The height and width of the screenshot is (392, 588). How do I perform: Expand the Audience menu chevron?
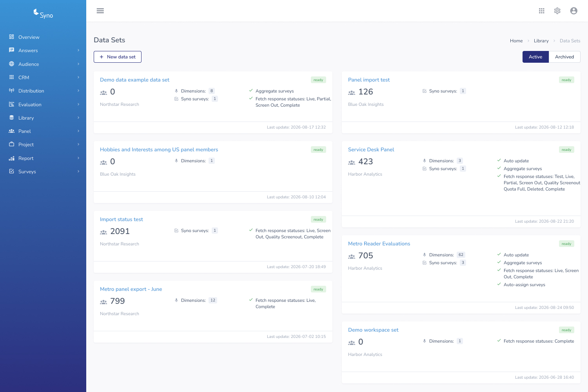pos(78,64)
